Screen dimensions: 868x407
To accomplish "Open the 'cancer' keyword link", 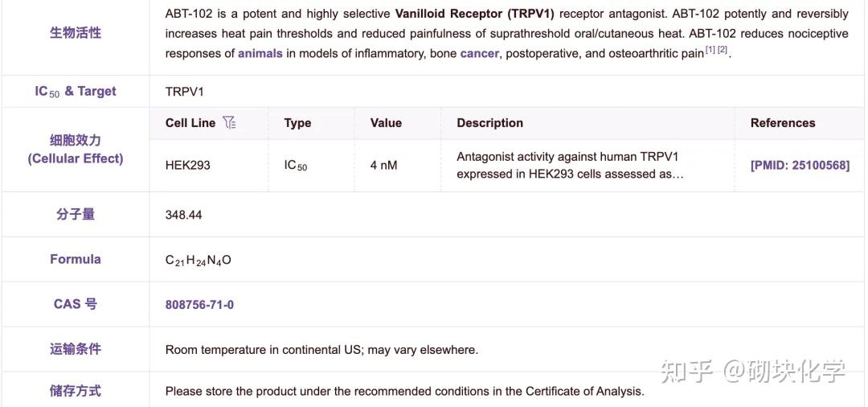I will 480,54.
